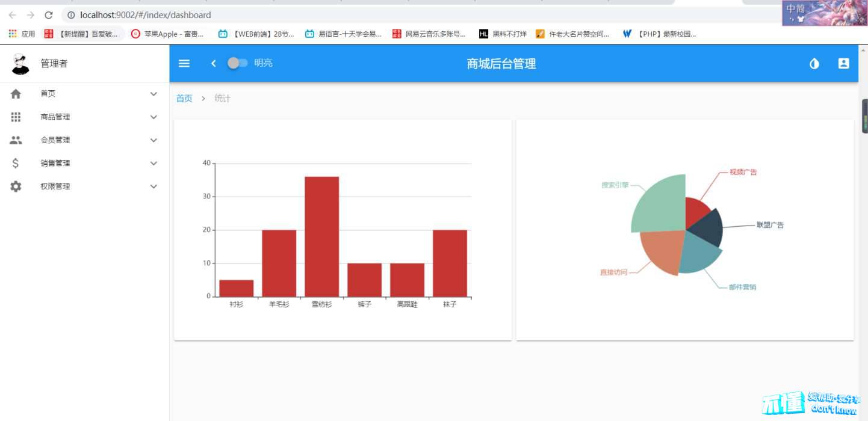Click the 首页 breadcrumb link
The image size is (868, 421).
click(x=184, y=99)
